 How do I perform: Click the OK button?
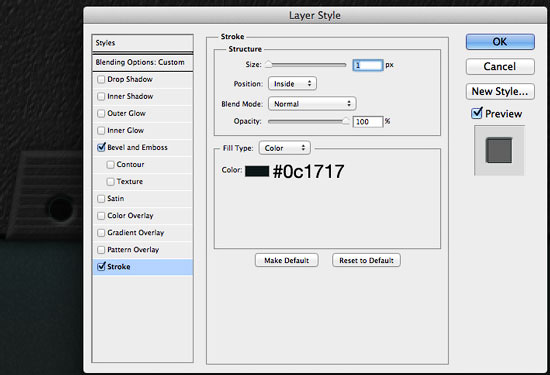tap(500, 42)
